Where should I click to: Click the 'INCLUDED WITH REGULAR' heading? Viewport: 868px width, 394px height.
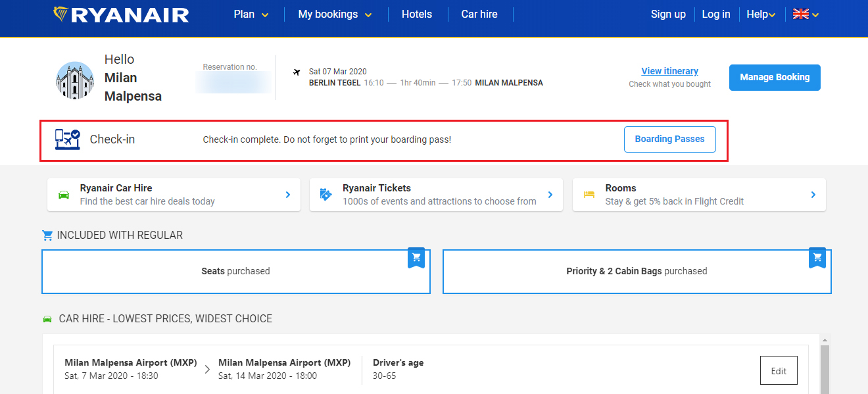pos(120,235)
